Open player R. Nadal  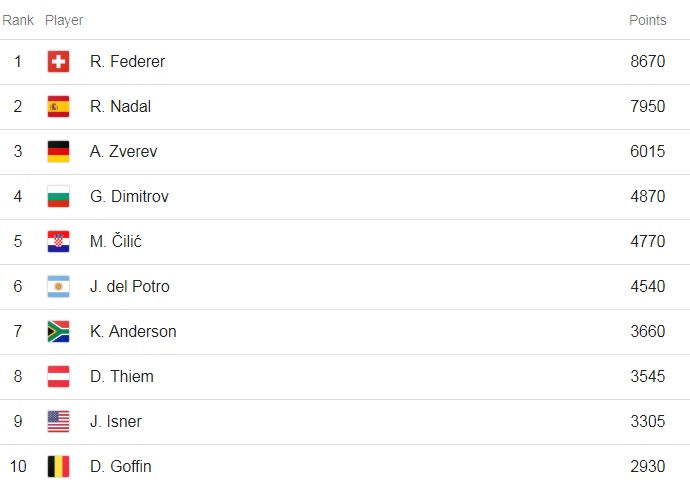coord(120,106)
